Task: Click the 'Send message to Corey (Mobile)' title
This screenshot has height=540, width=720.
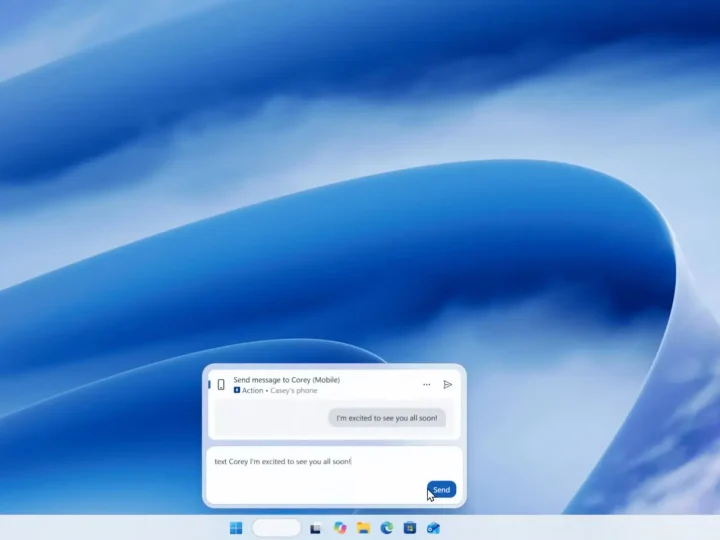Action: (287, 380)
